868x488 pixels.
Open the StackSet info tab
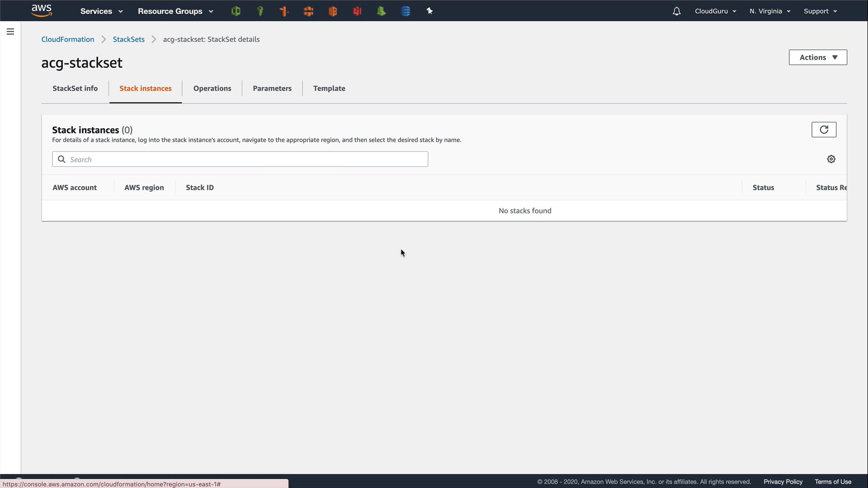click(75, 89)
